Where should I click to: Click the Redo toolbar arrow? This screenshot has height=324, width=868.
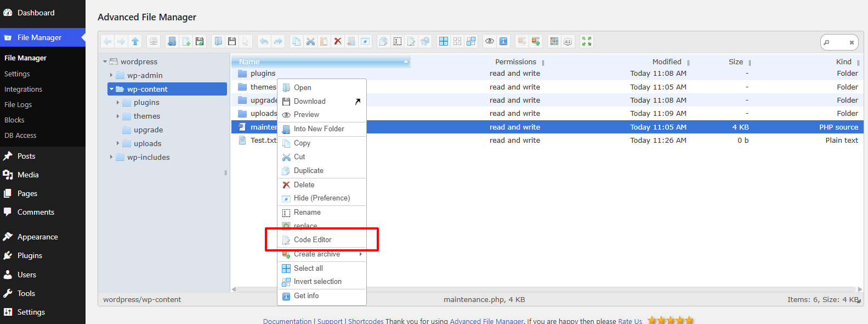tap(278, 41)
